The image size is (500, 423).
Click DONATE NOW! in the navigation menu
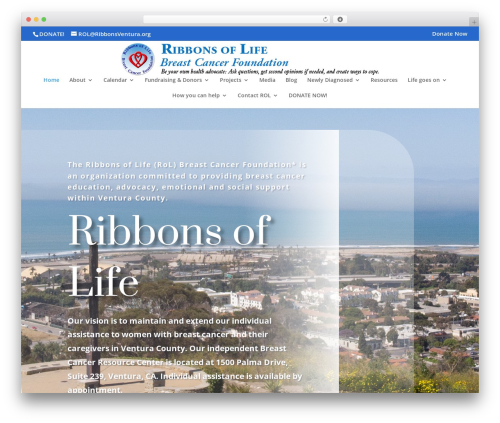[x=308, y=95]
